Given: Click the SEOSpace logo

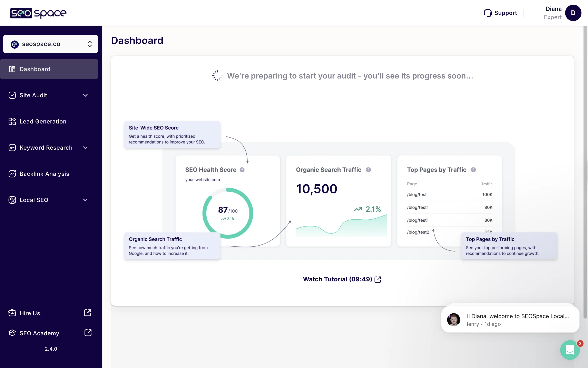Looking at the screenshot, I should [38, 13].
